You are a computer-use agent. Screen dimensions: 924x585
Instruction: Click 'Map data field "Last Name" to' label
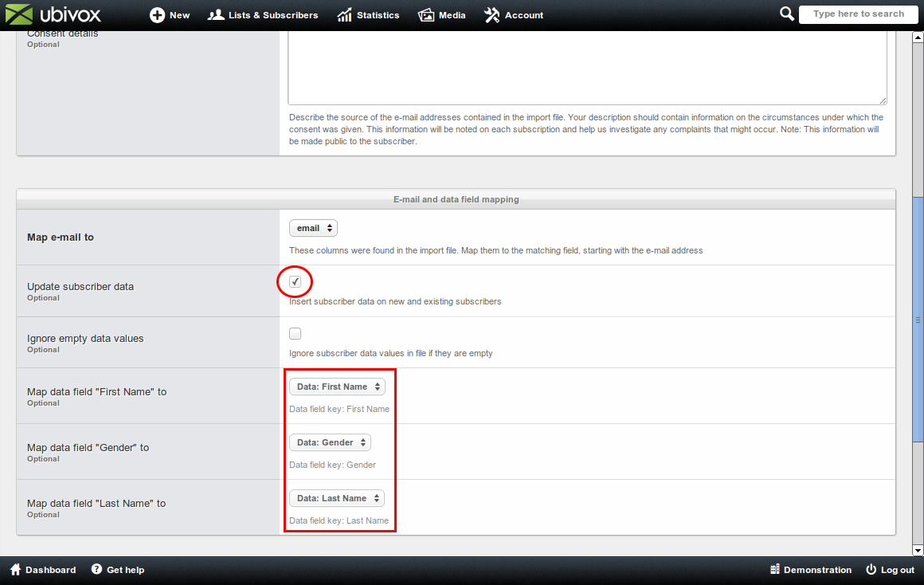[96, 504]
